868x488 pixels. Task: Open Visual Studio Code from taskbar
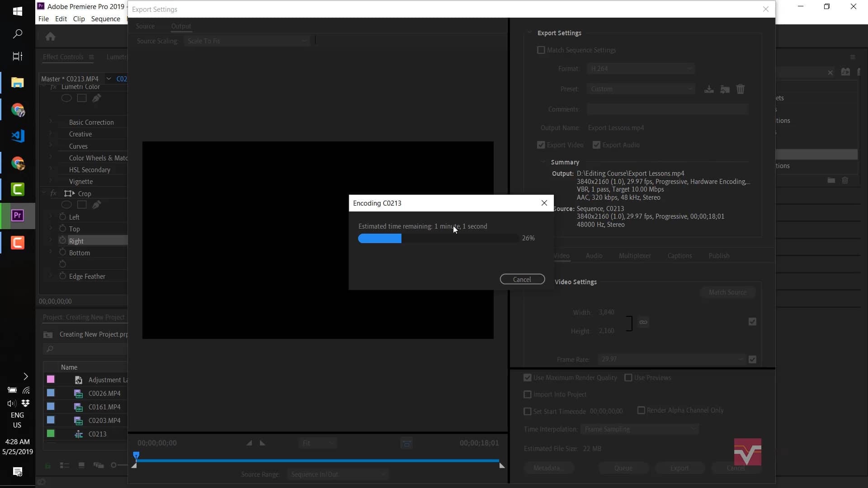click(18, 136)
